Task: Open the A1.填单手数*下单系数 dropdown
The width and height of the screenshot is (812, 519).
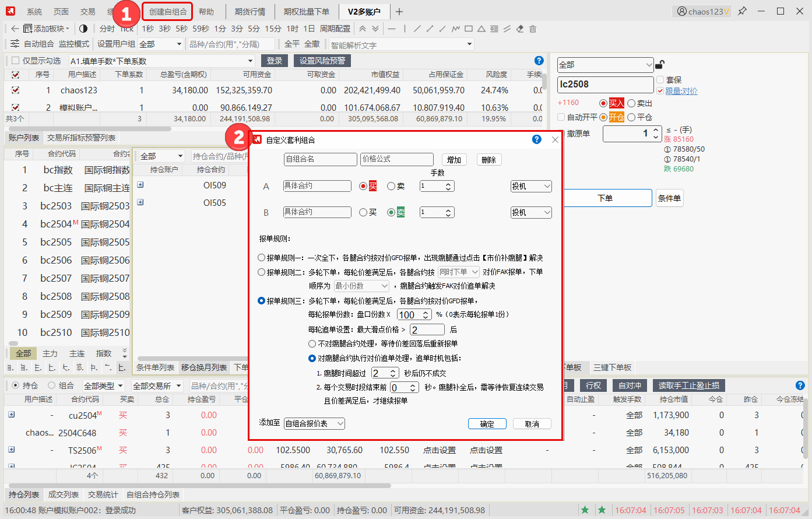Action: click(161, 61)
